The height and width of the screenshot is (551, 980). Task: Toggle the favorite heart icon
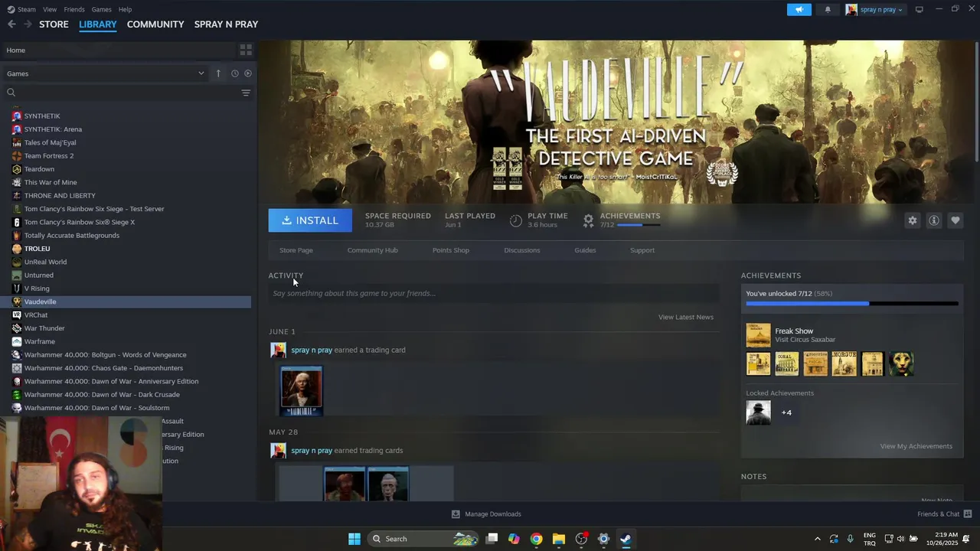click(955, 220)
